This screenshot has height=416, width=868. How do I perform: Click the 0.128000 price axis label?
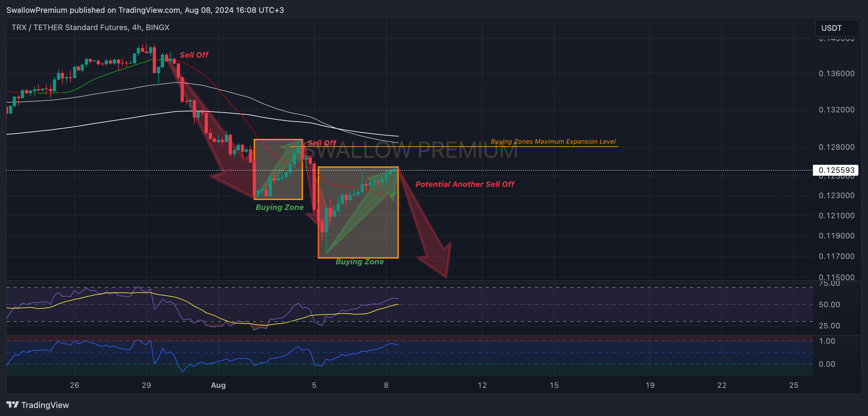point(837,147)
